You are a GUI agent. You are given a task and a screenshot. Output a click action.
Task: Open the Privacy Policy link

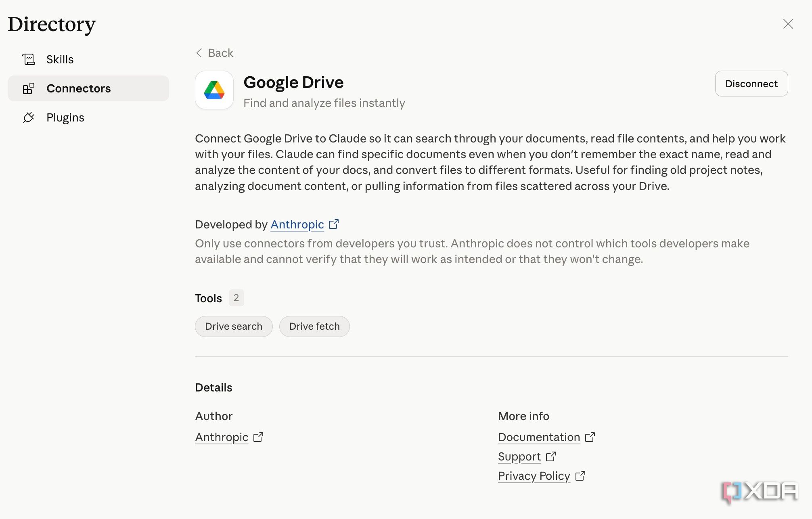[534, 476]
